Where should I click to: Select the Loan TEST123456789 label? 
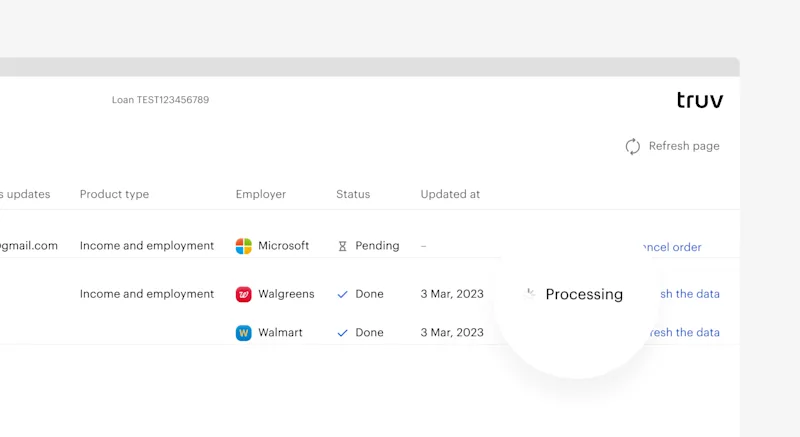point(160,100)
